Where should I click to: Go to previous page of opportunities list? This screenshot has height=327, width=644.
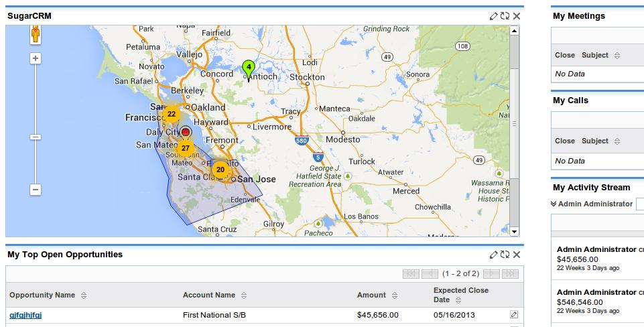click(x=430, y=274)
